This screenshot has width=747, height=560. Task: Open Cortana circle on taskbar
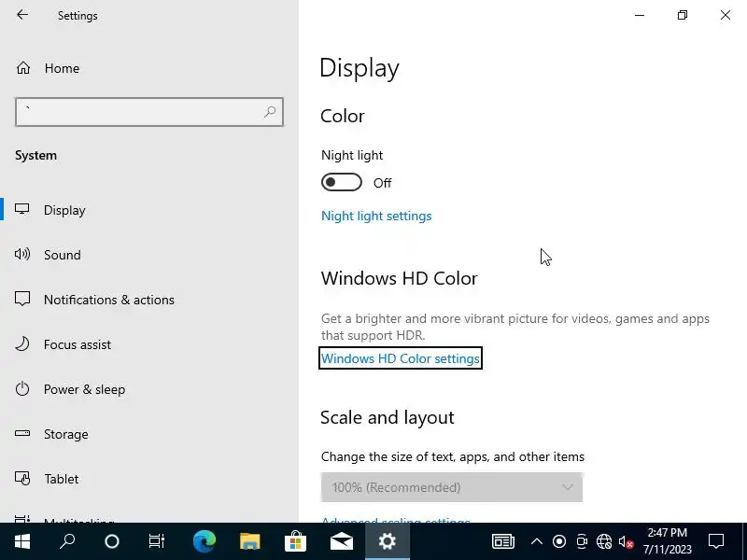click(x=112, y=541)
